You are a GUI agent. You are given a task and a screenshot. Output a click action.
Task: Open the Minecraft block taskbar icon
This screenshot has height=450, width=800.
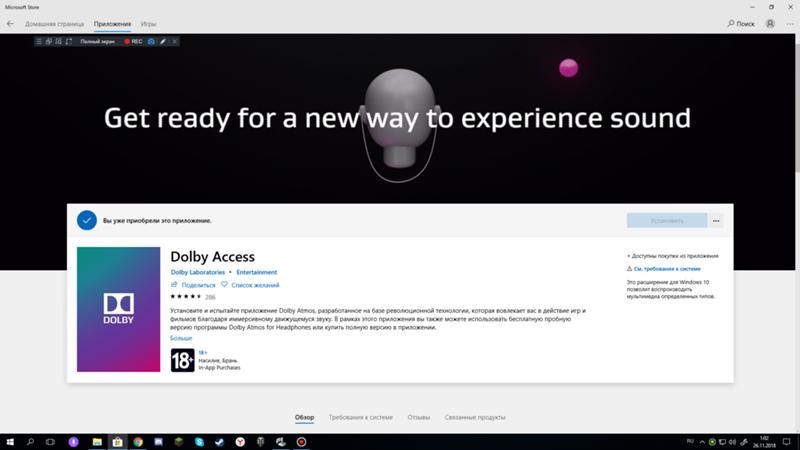(x=179, y=442)
